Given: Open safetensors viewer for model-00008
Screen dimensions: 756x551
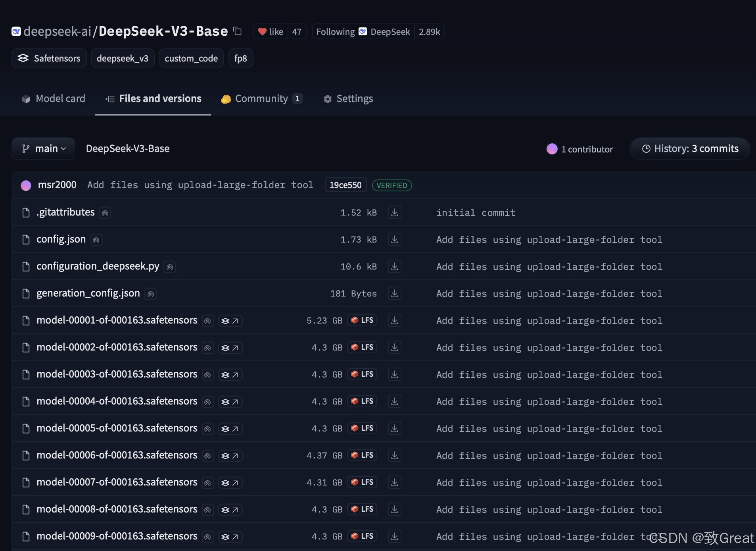Looking at the screenshot, I should tap(230, 510).
